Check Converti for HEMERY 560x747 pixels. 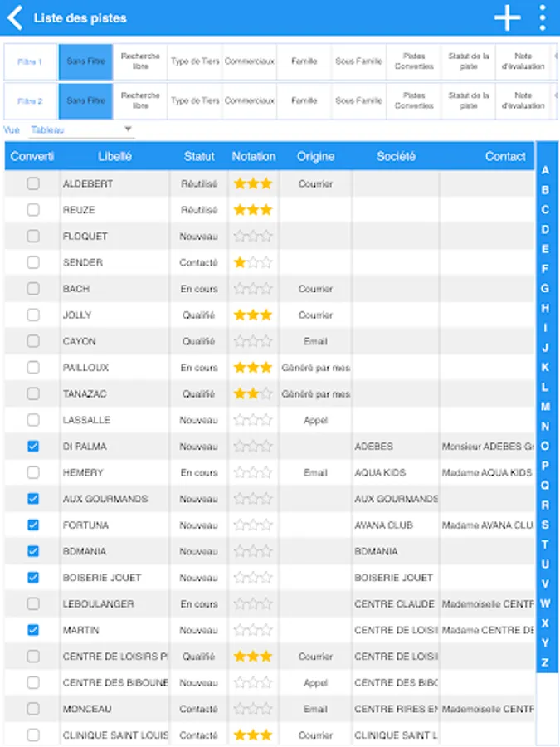[x=33, y=472]
